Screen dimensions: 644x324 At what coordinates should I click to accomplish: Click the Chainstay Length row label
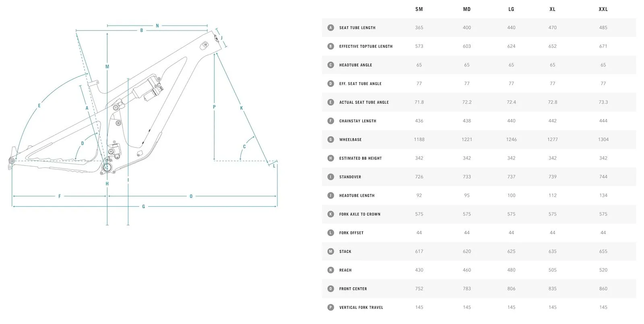tap(357, 121)
